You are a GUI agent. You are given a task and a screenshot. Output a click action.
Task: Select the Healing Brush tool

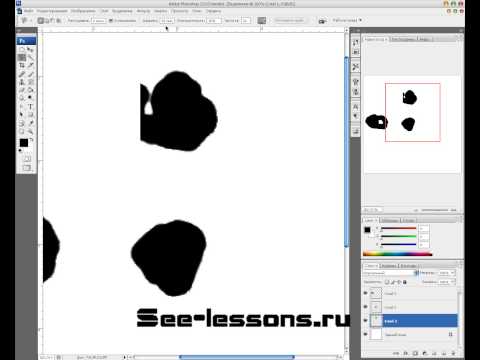pyautogui.click(x=22, y=74)
